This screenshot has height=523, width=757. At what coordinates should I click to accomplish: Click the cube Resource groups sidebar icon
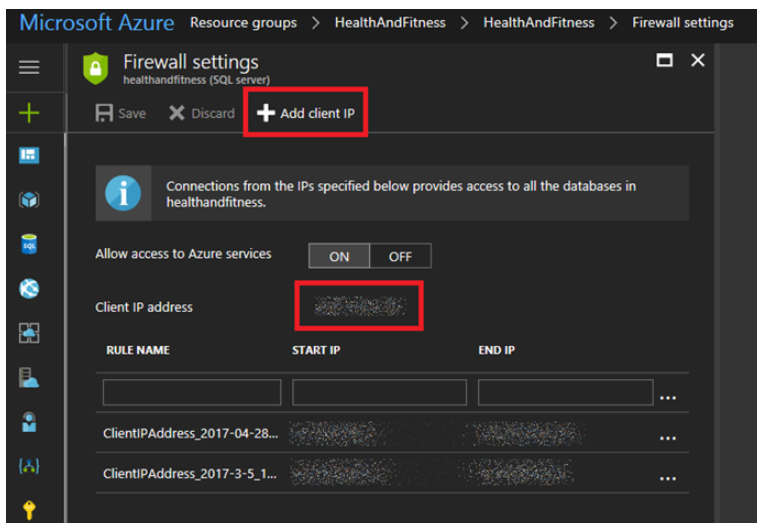(29, 200)
